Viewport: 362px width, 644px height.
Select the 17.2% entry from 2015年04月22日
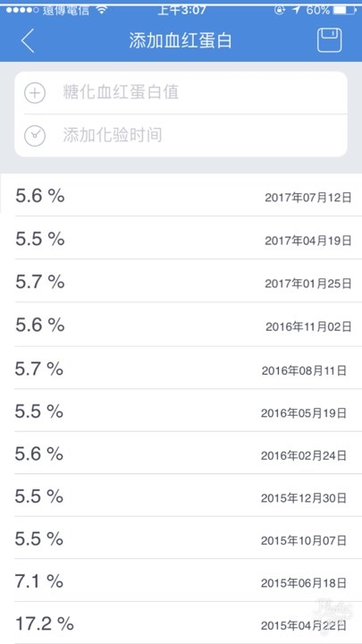[181, 623]
